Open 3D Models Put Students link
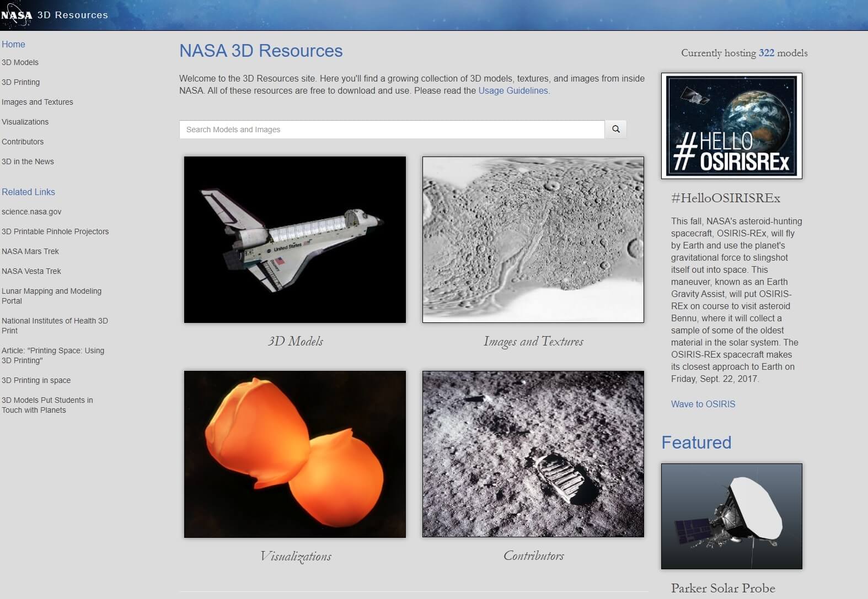 [x=47, y=405]
